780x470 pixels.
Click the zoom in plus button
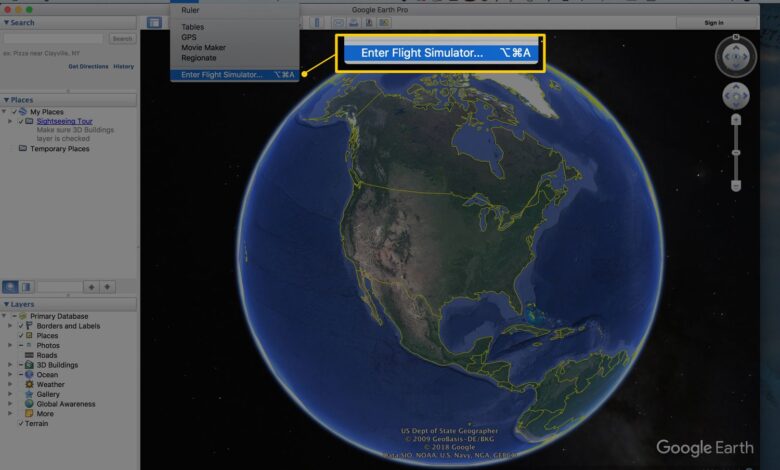point(736,120)
